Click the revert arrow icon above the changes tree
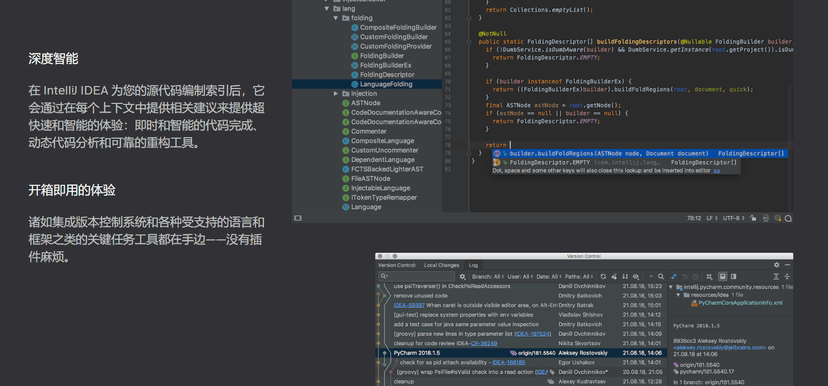828x386 pixels. (685, 277)
